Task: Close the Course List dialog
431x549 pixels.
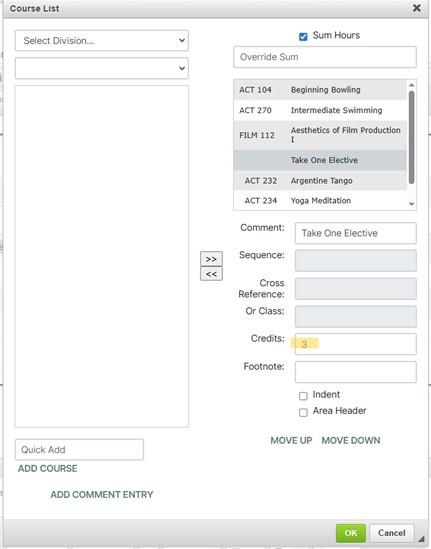Action: (416, 8)
